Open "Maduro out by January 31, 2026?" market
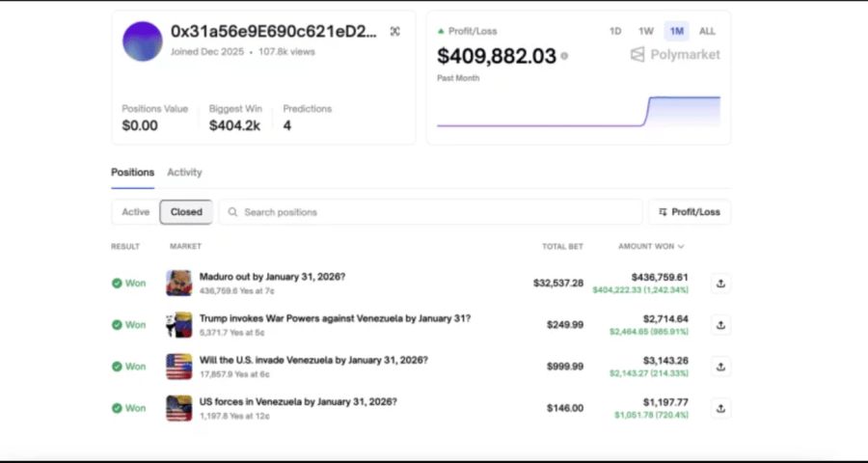The image size is (868, 463). pyautogui.click(x=272, y=277)
